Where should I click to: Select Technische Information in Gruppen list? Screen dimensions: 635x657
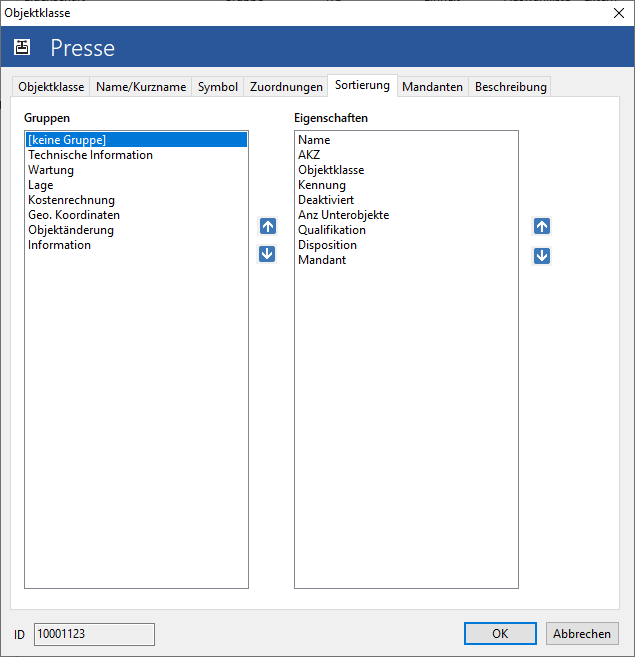[x=137, y=155]
